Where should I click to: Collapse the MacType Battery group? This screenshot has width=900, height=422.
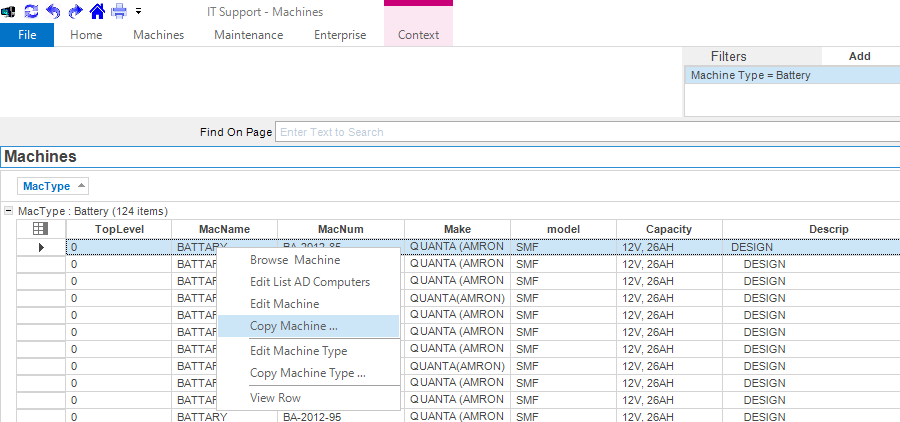tap(9, 211)
